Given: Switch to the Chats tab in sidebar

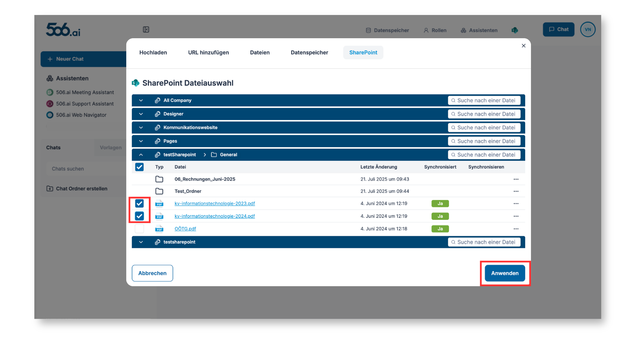Looking at the screenshot, I should (x=53, y=148).
